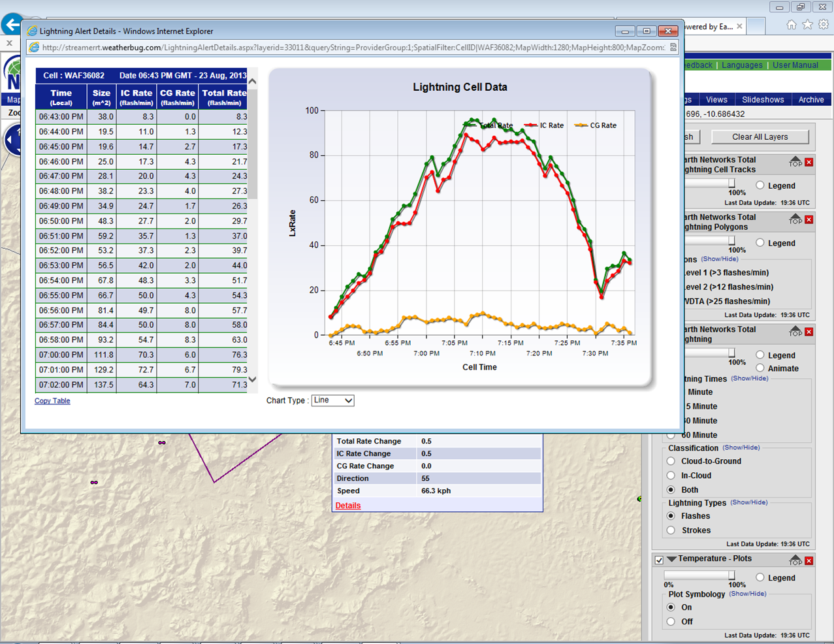
Task: Enable Legend for Temperature - Plots
Action: click(760, 578)
